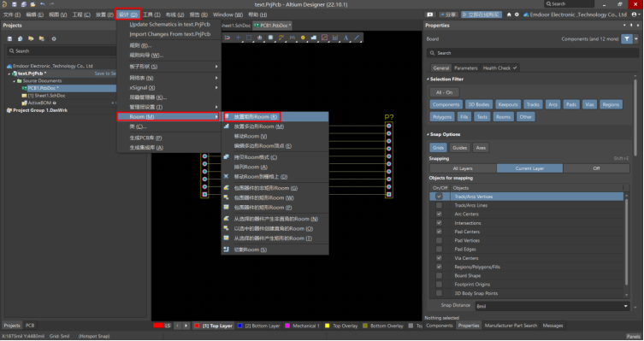
Task: Select 移动Room到栅格上 (D) menu item
Action: (x=275, y=177)
